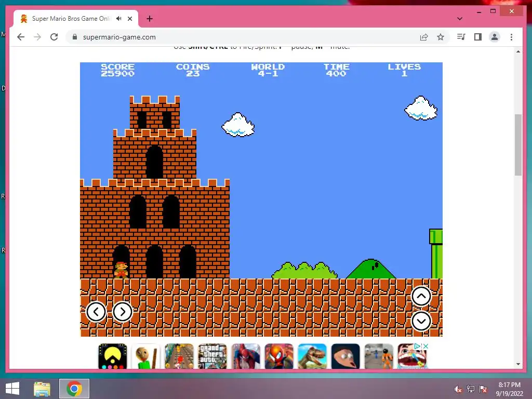Tap the down arrow crouch control
Image resolution: width=532 pixels, height=399 pixels.
(x=421, y=321)
